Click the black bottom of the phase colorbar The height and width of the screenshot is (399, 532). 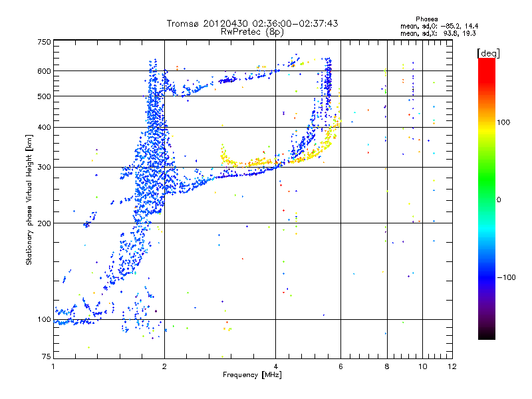pos(487,334)
